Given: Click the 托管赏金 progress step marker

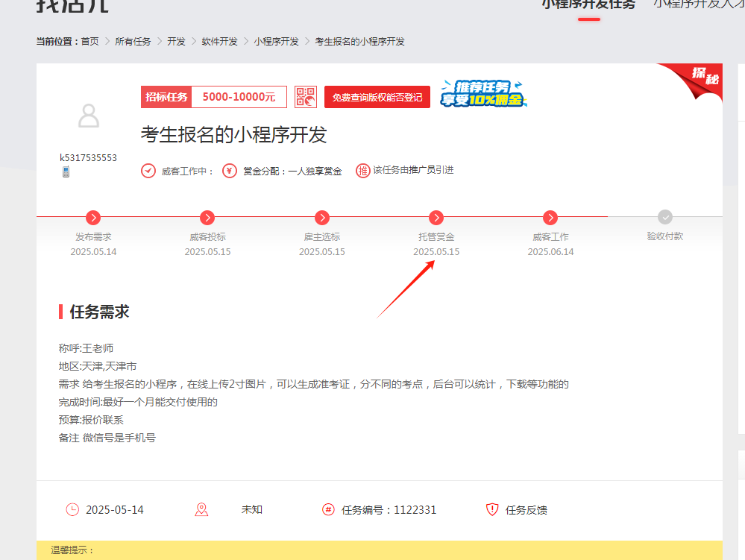Looking at the screenshot, I should point(436,218).
